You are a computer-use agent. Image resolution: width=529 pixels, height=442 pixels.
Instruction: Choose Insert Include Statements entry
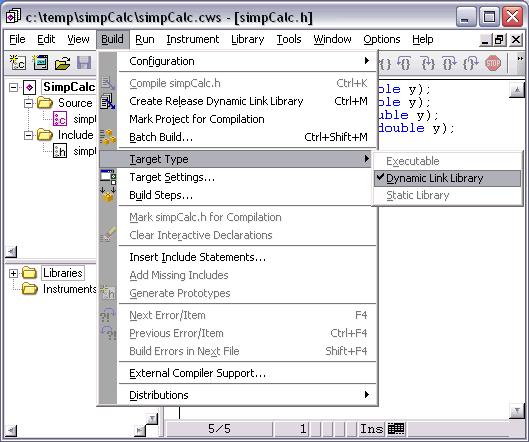click(x=248, y=257)
